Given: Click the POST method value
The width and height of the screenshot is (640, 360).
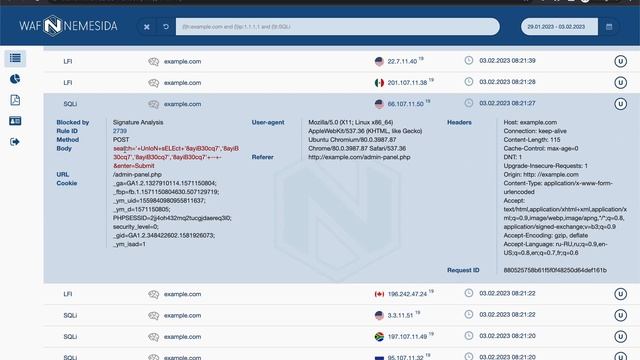Looking at the screenshot, I should [x=121, y=140].
